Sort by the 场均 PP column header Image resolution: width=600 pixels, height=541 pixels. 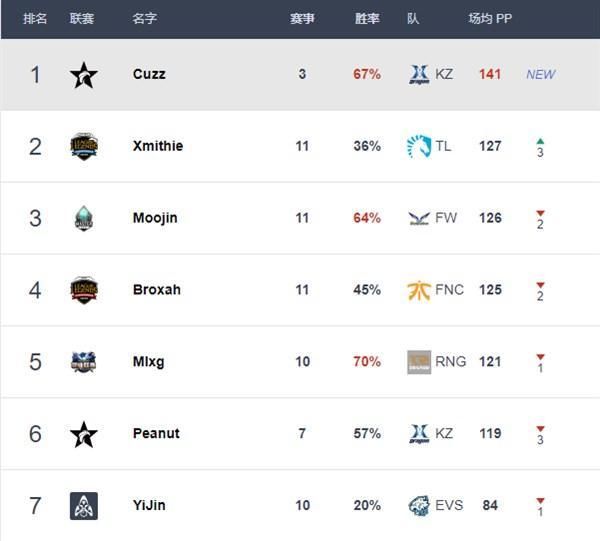click(490, 19)
